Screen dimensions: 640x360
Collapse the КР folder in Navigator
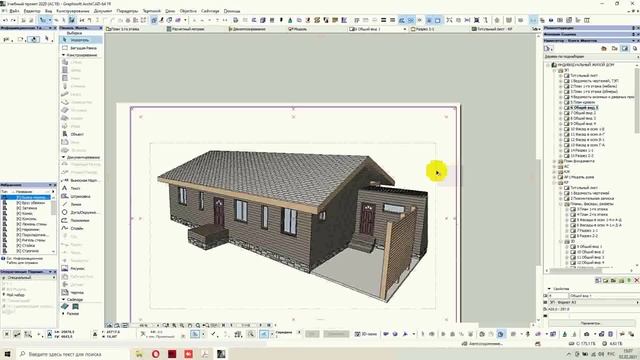point(555,182)
